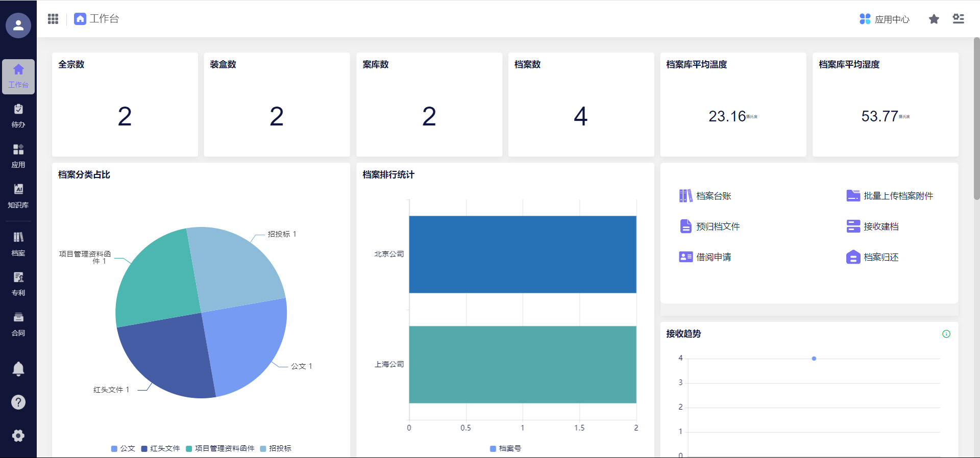Open the app grid launcher icon
The height and width of the screenshot is (458, 980).
pos(53,19)
